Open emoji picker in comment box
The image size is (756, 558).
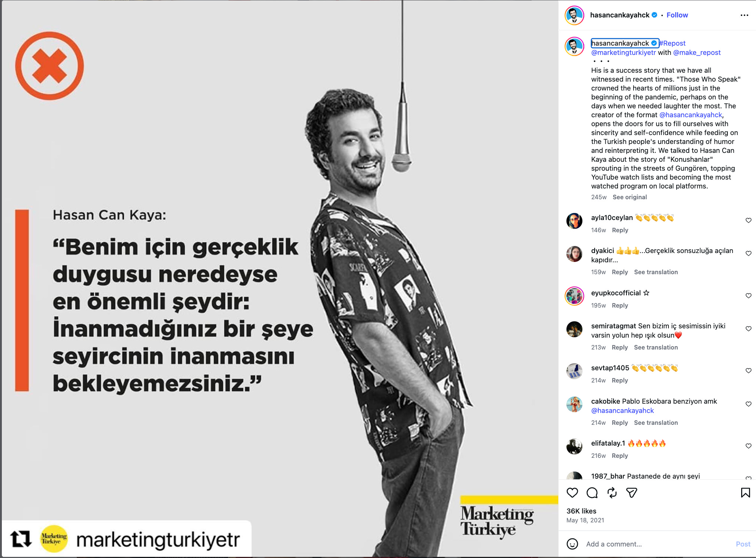(572, 544)
